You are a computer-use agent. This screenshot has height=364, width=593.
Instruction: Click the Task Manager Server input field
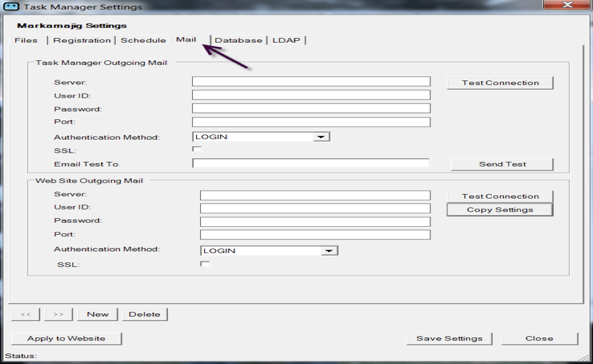[x=311, y=82]
